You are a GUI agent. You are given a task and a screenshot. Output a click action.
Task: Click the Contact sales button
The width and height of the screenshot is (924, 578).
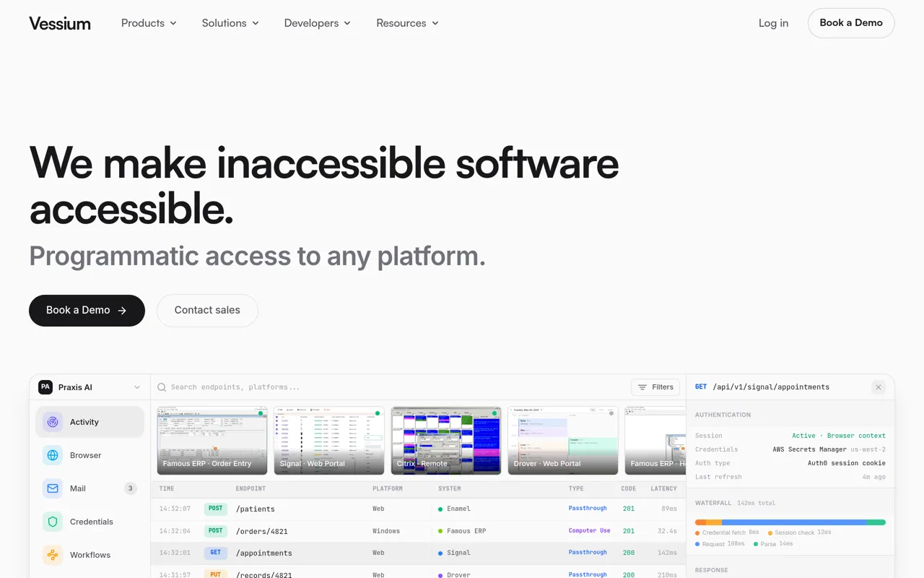point(207,311)
